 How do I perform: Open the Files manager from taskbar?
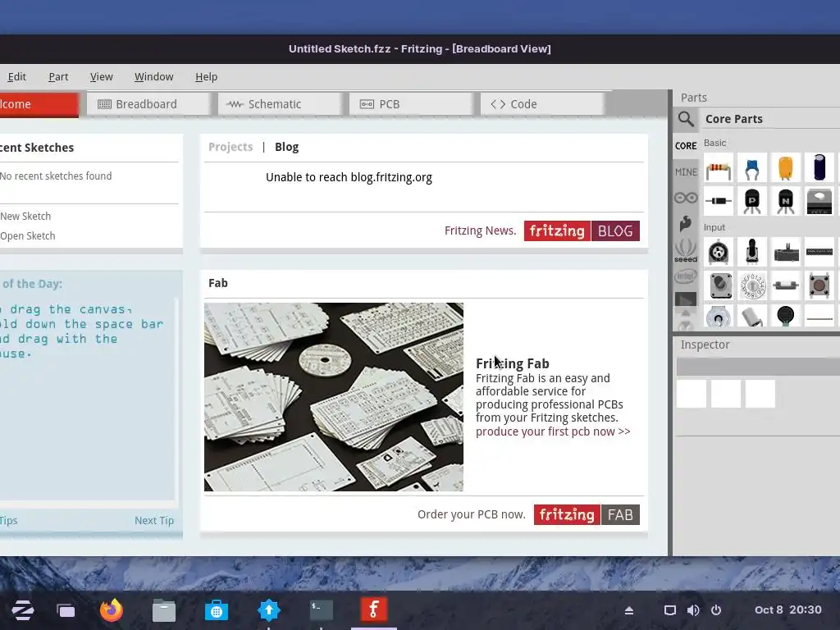(164, 610)
